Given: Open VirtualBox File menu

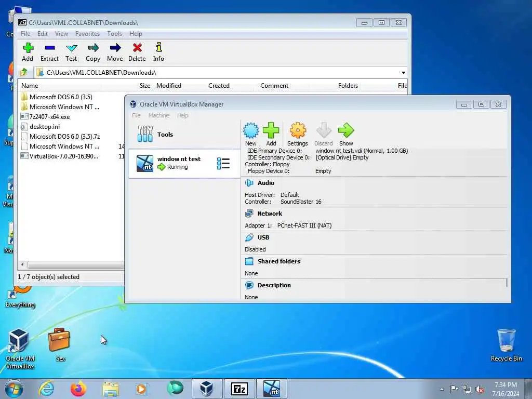Looking at the screenshot, I should pos(136,115).
